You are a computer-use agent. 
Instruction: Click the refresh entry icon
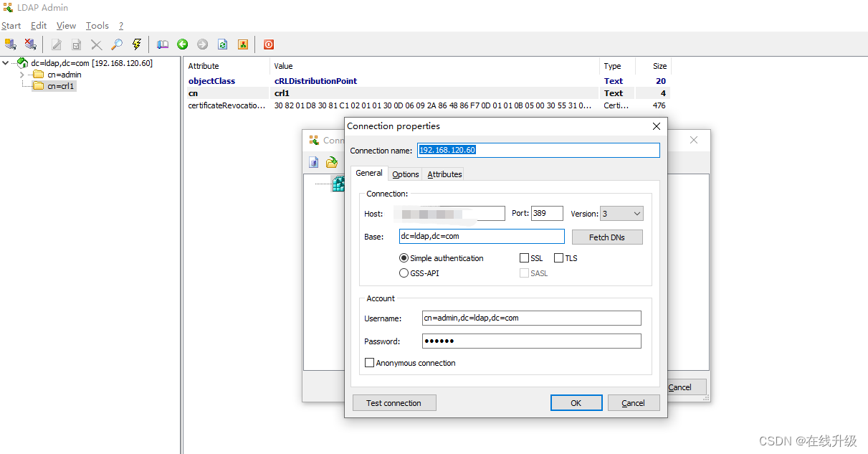click(x=222, y=44)
